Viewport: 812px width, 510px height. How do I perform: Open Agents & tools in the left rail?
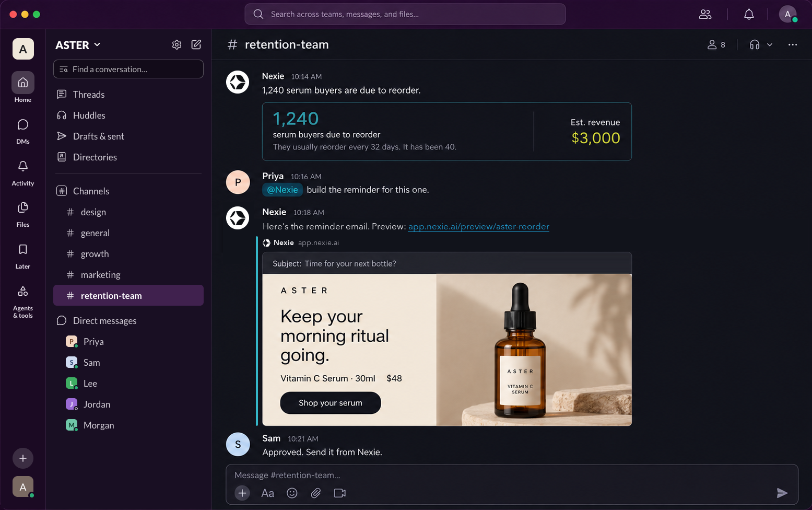(x=23, y=302)
